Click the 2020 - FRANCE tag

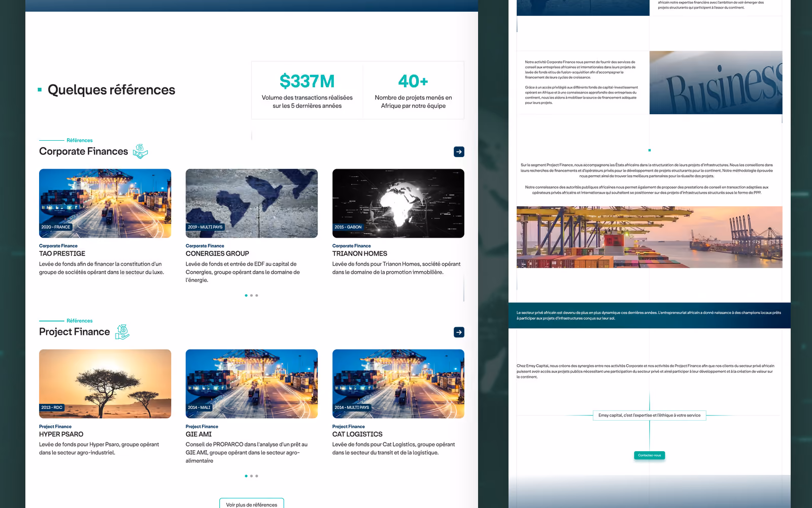tap(56, 227)
